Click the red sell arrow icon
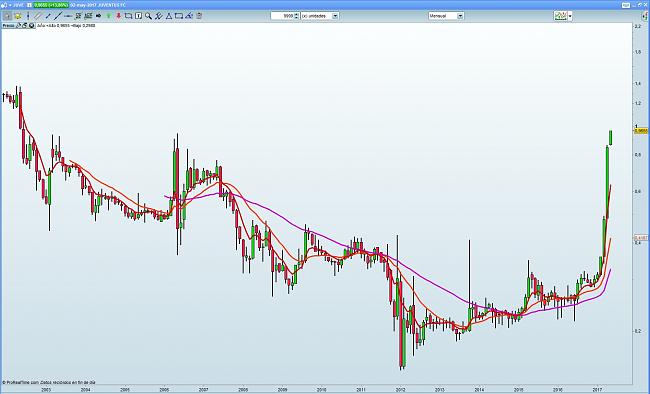Viewport: 650px width, 394px height. pos(119,16)
